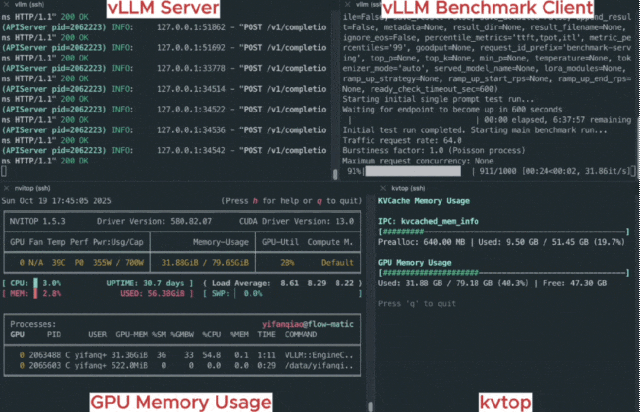
Task: Click the 91% benchmark progress bar
Action: pos(413,171)
